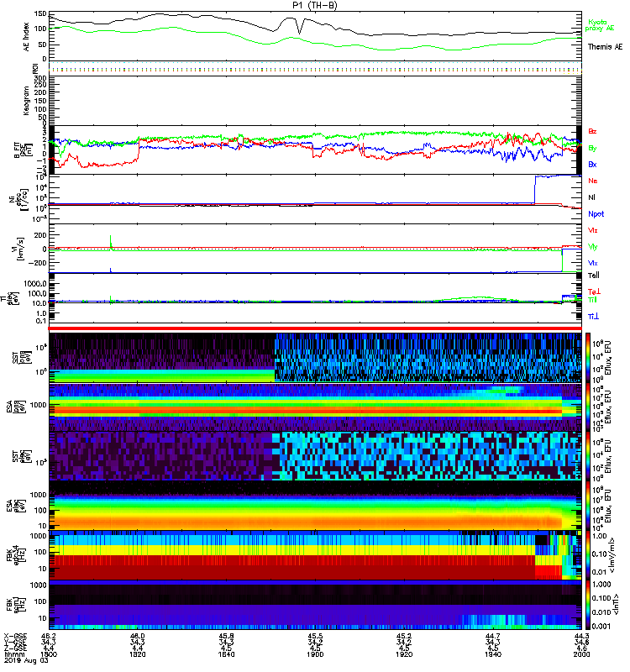Select the Themis AE legend label
The image size is (630, 672).
pyautogui.click(x=605, y=47)
